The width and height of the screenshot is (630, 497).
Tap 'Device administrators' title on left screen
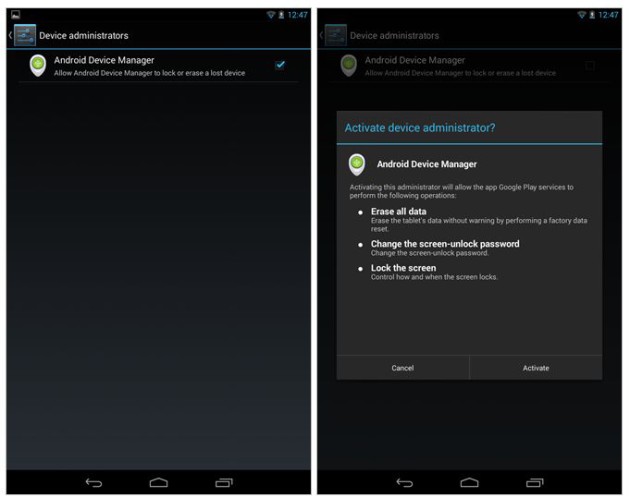[84, 36]
